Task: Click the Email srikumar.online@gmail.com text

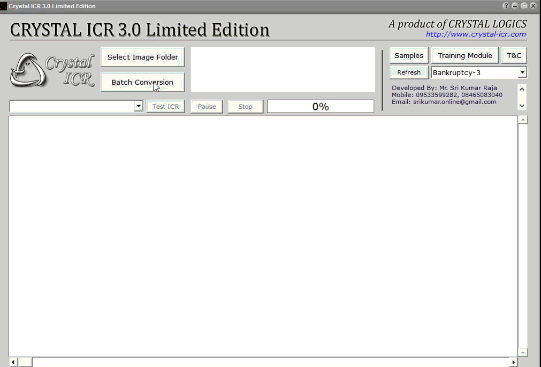Action: [444, 102]
